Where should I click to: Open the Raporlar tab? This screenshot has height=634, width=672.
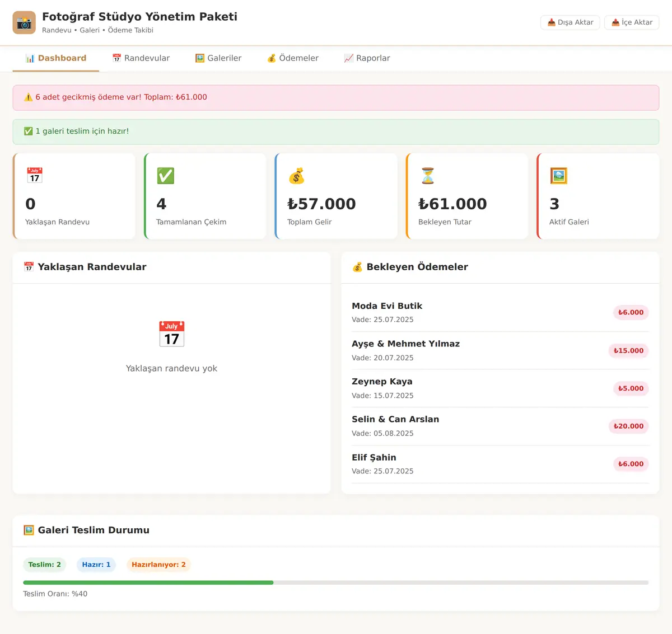coord(367,58)
